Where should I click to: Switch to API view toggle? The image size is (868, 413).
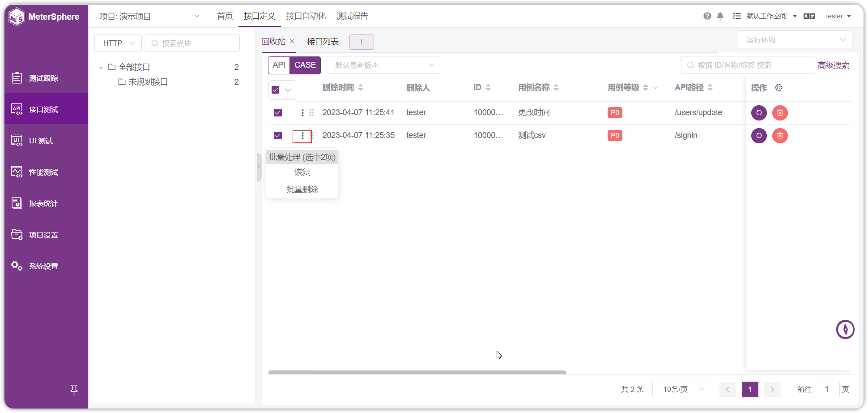279,65
